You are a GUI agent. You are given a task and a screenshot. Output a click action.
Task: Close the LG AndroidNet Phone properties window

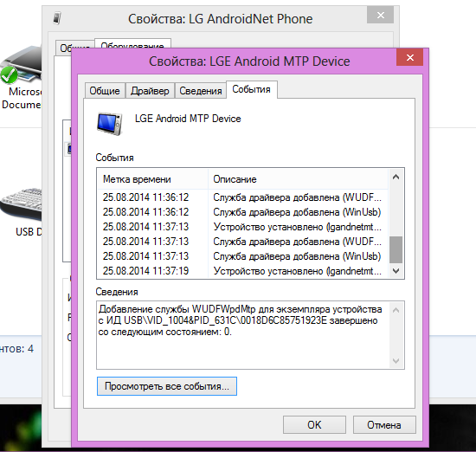pos(381,15)
